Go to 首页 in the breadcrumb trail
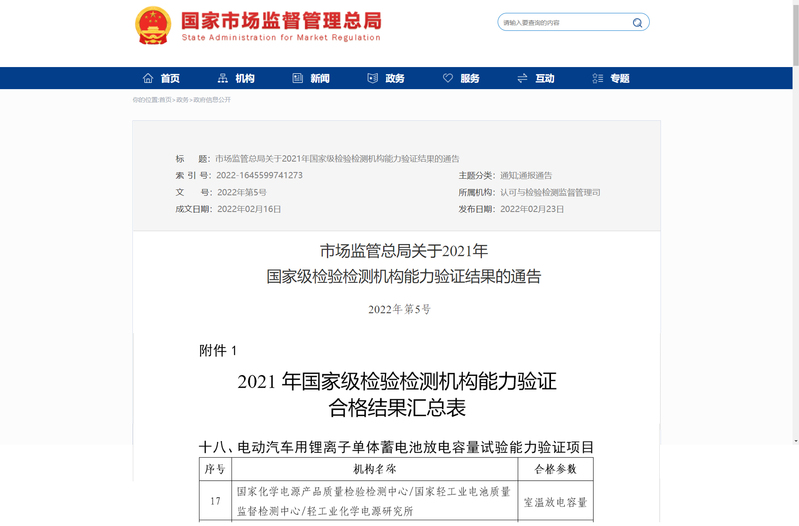Viewport: 799px width, 526px height. [165, 100]
